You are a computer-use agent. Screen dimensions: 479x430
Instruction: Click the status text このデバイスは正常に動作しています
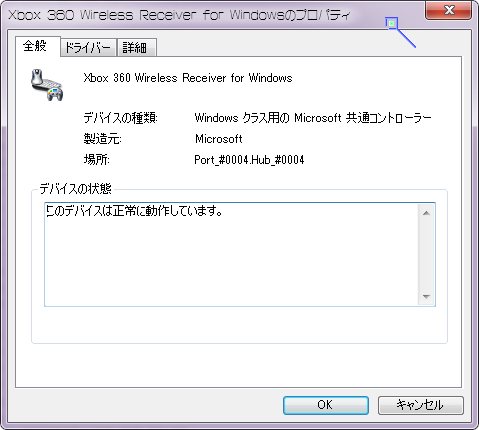pyautogui.click(x=134, y=211)
